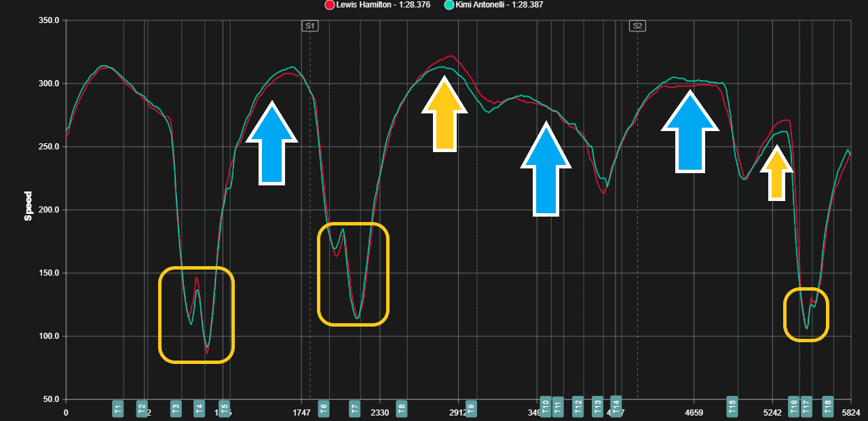Click the 150.0 y-axis value
868x421 pixels.
click(x=49, y=273)
